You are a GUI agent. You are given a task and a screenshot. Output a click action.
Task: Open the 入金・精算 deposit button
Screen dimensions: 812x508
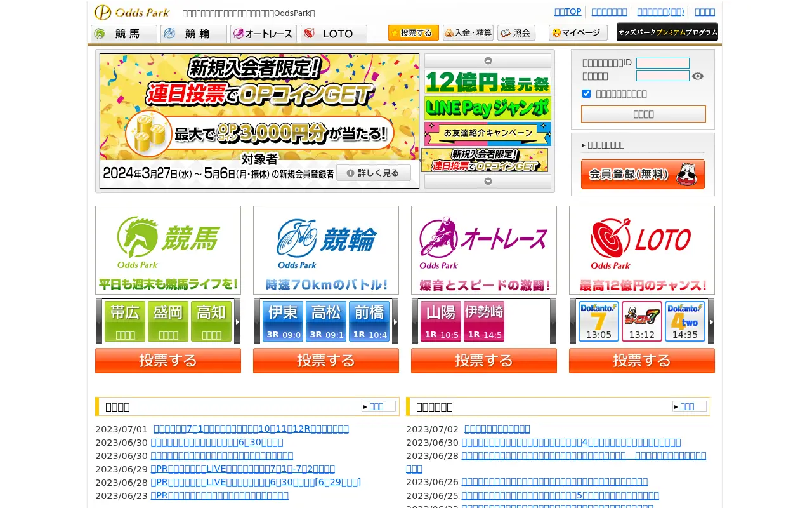(468, 33)
